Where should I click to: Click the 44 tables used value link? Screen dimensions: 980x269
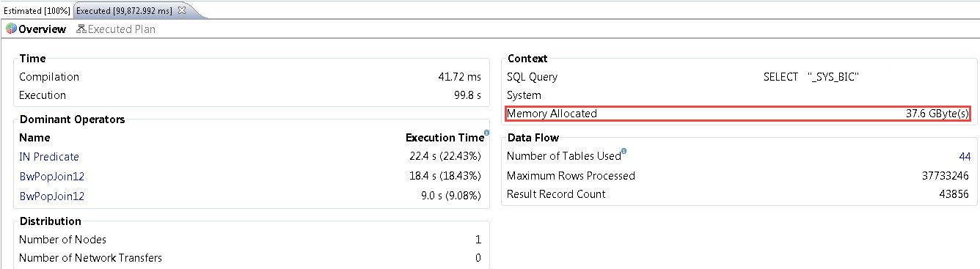(x=965, y=157)
